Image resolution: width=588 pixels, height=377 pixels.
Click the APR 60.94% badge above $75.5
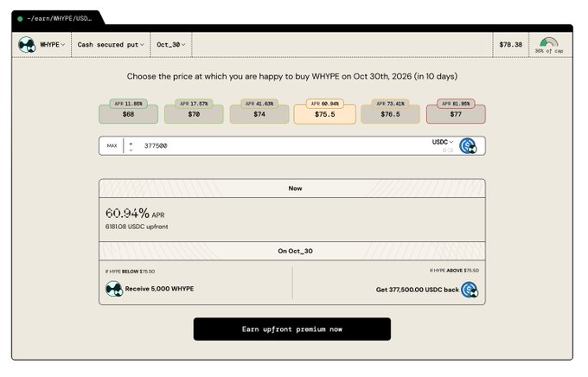tap(325, 104)
